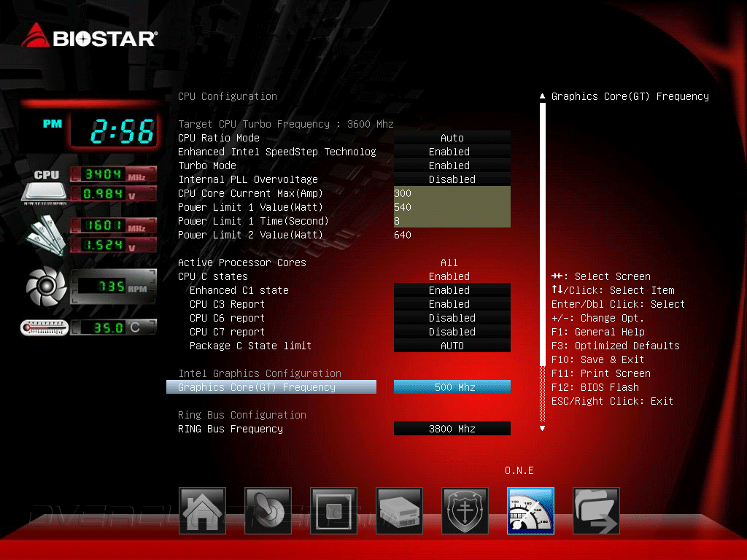Select the O.N.E speedometer gauge icon
The height and width of the screenshot is (560, 747).
(531, 510)
